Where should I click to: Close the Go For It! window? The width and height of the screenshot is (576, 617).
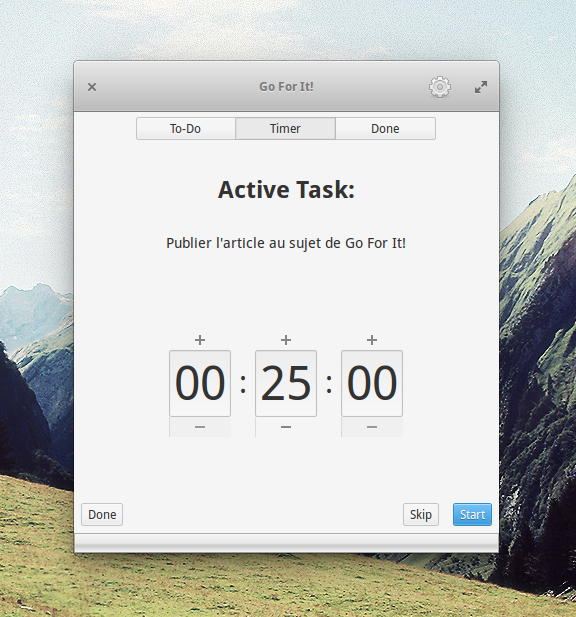point(92,87)
